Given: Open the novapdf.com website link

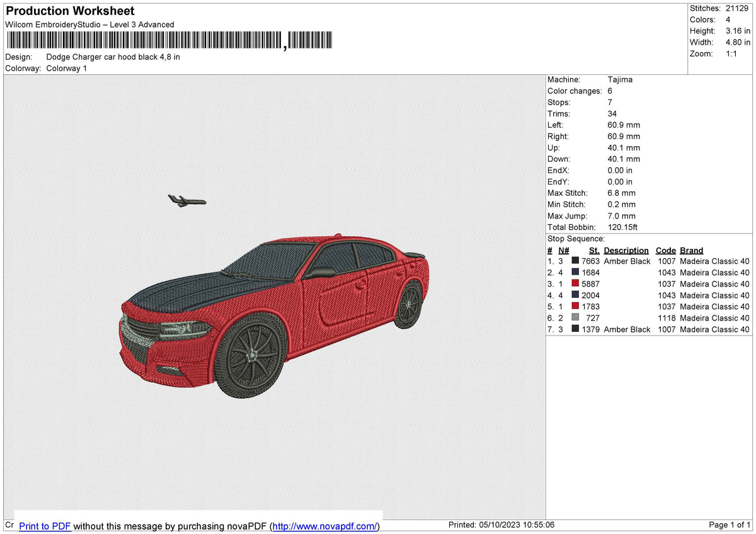Looking at the screenshot, I should pos(324,526).
